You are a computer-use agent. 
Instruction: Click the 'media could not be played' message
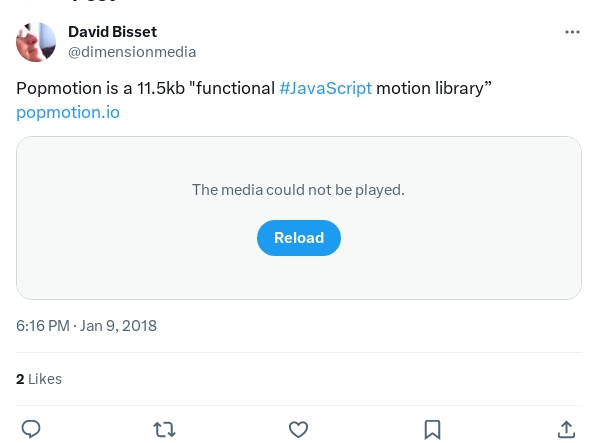(298, 190)
